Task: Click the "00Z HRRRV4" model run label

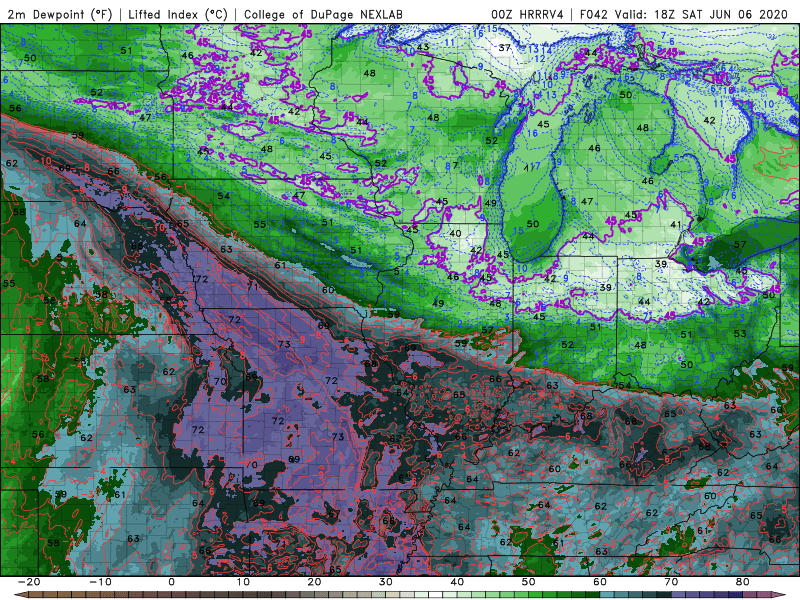Action: point(527,14)
